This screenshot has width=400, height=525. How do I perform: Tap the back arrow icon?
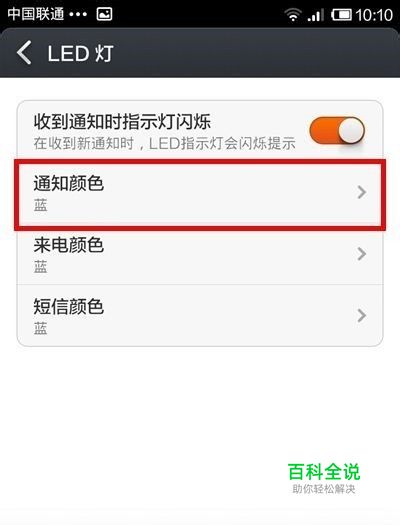[24, 53]
